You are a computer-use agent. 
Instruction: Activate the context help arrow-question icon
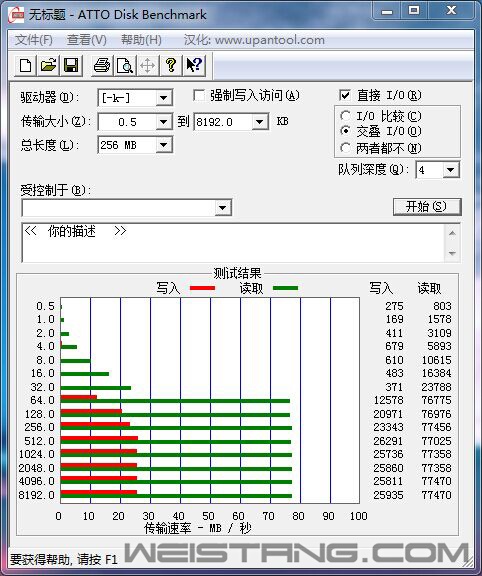[194, 66]
